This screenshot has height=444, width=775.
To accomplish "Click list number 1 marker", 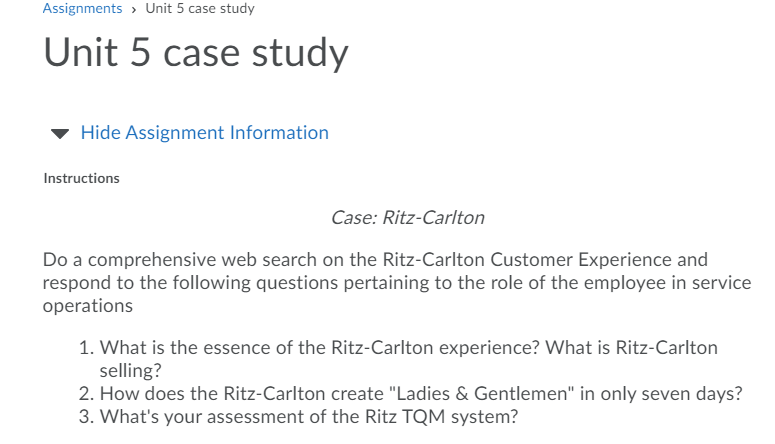I will pyautogui.click(x=86, y=348).
